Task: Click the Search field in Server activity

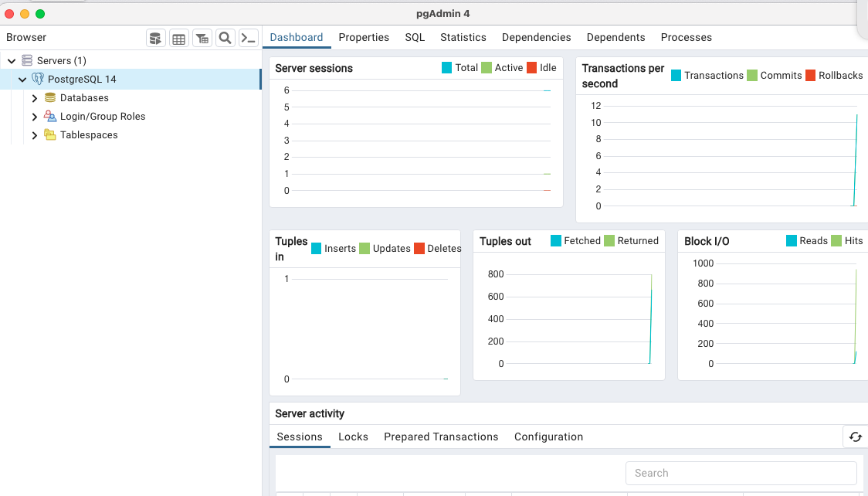Action: pos(741,474)
